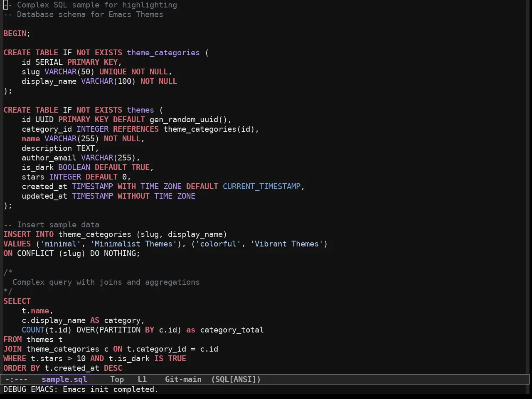Click VARCHAR(100) on the display_name line
The width and height of the screenshot is (532, 399).
pos(108,81)
